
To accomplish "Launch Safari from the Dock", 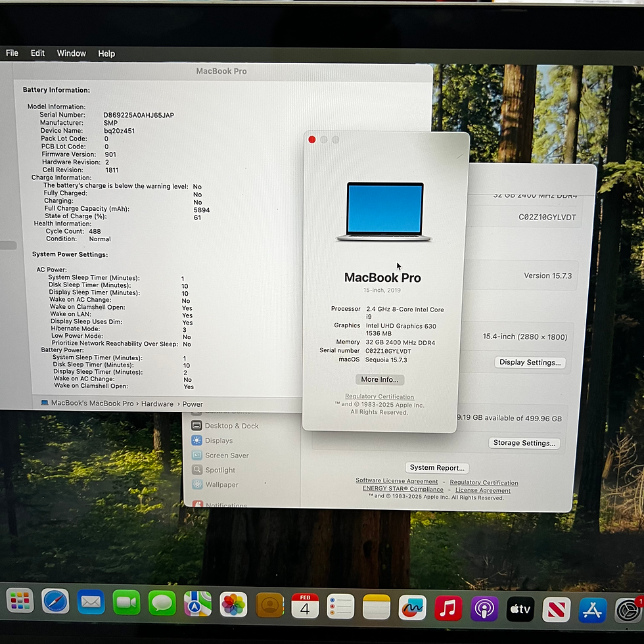I will click(55, 601).
